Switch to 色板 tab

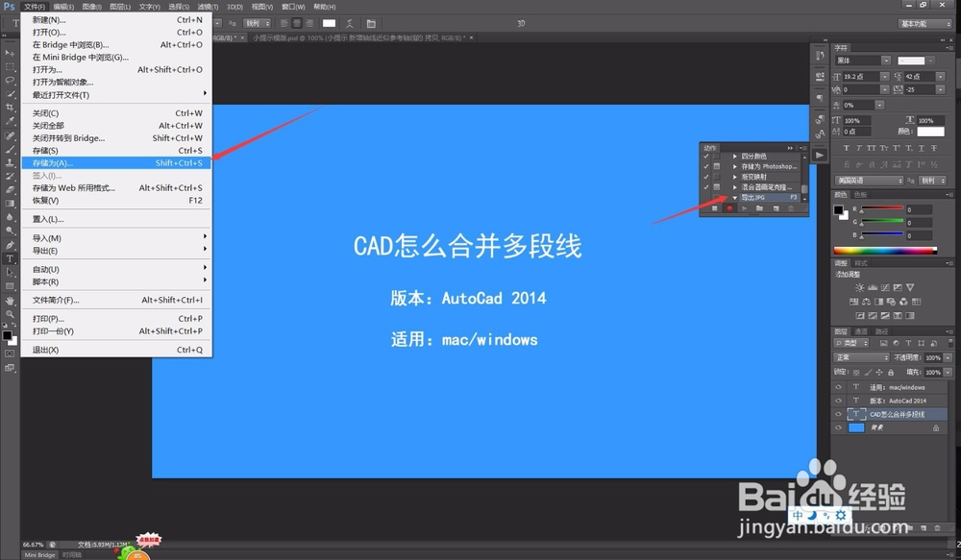click(860, 195)
